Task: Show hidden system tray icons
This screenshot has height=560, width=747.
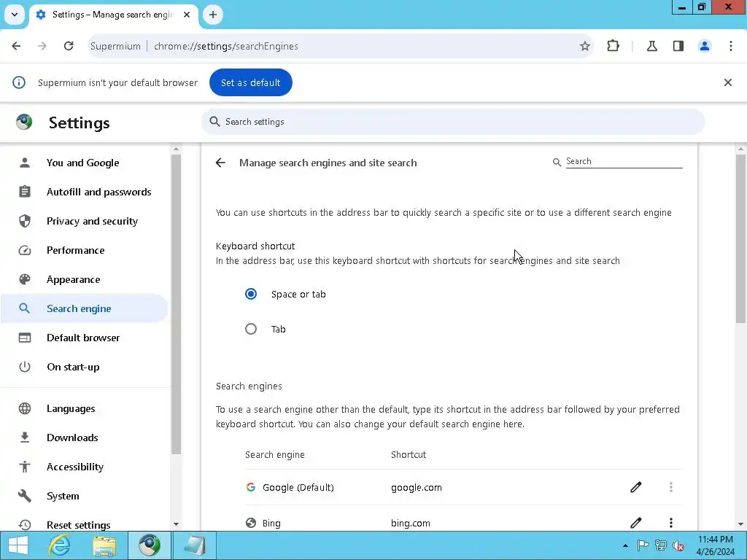Action: (x=625, y=545)
